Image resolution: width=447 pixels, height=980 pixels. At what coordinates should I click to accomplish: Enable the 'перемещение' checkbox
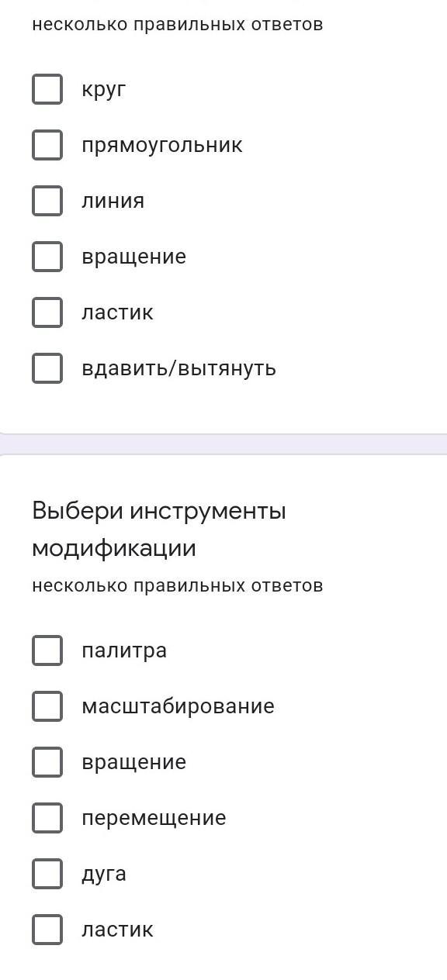(x=47, y=818)
